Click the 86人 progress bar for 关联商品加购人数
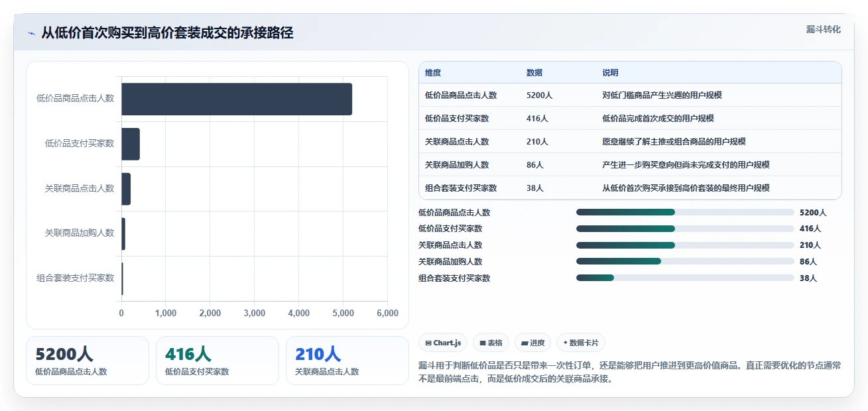 pos(685,261)
